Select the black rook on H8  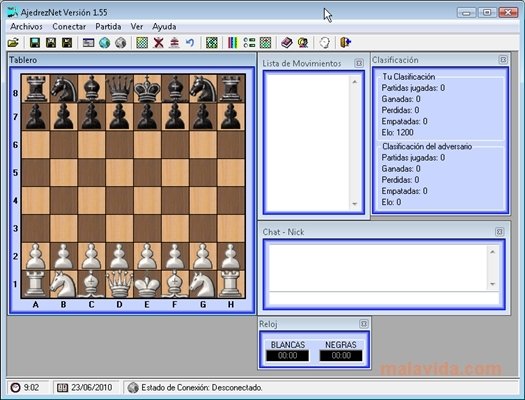(231, 89)
